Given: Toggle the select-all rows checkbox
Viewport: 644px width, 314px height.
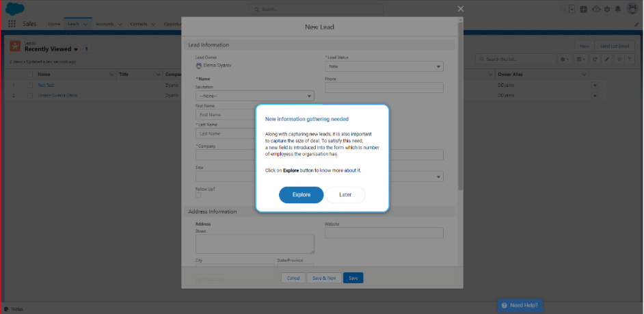Looking at the screenshot, I should coord(29,75).
